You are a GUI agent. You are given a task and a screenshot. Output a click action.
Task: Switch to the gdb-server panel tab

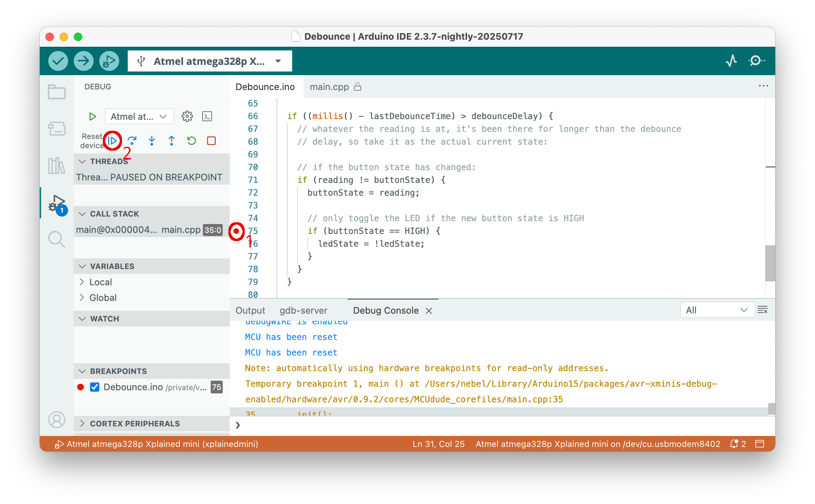tap(303, 310)
